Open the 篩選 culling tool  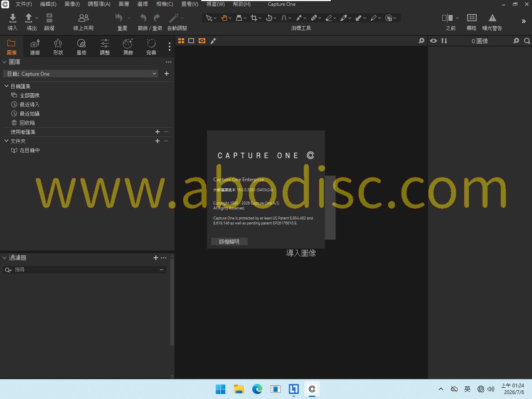point(49,18)
